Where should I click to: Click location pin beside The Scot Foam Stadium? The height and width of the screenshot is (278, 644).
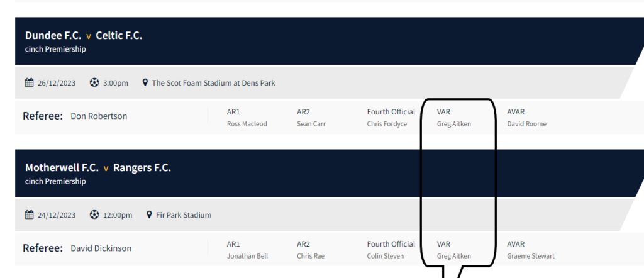[145, 83]
